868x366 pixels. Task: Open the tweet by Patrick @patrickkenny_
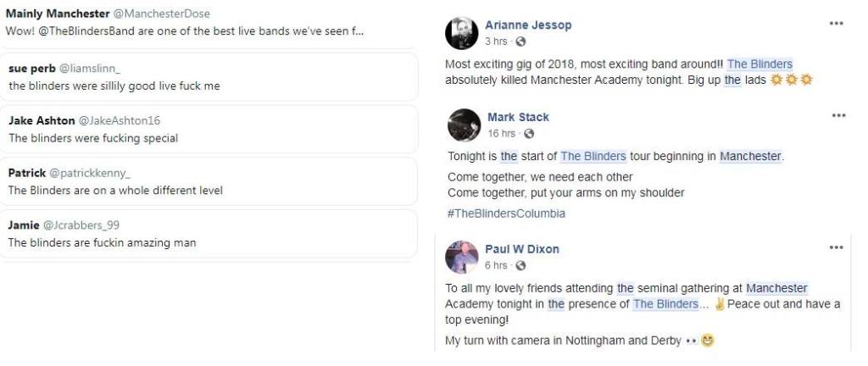[x=209, y=181]
